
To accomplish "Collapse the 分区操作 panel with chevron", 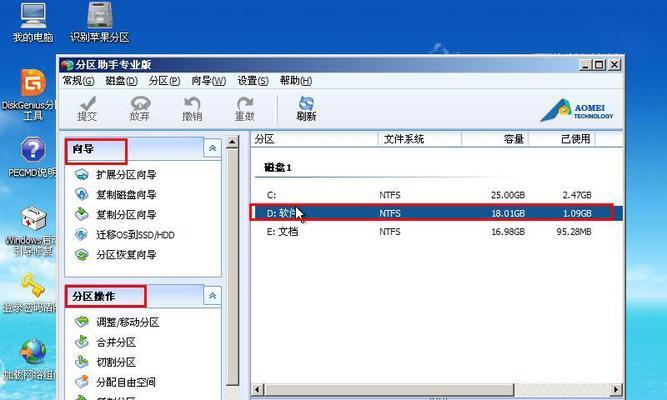I will (x=212, y=295).
